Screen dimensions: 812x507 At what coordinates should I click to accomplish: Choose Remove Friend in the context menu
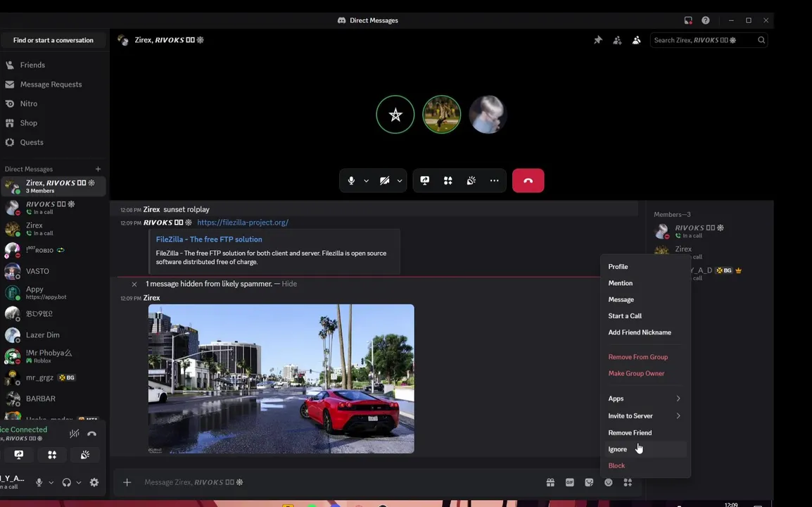point(645,432)
